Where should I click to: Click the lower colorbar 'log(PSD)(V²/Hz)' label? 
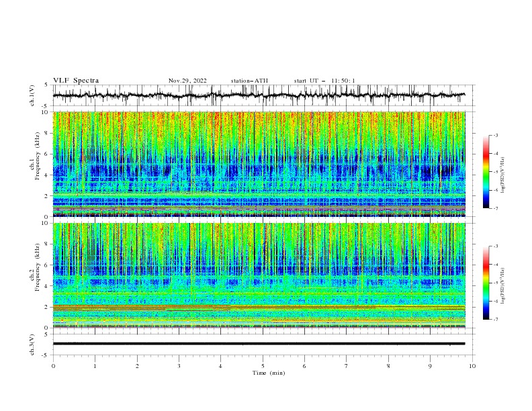[x=502, y=285]
